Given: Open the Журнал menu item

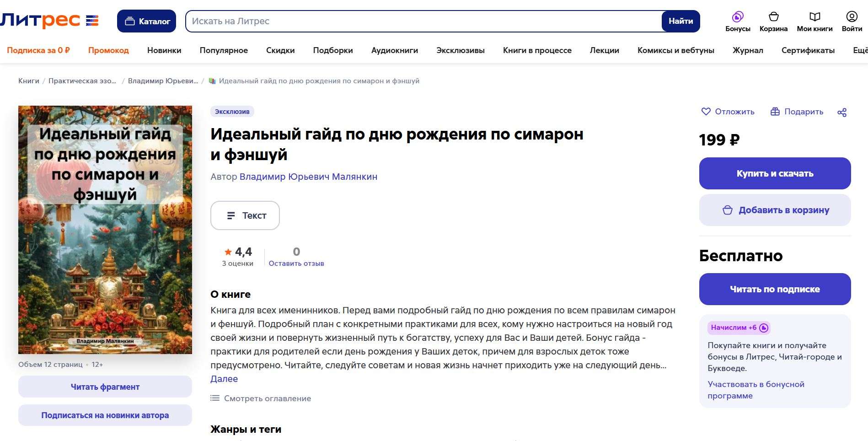Looking at the screenshot, I should (x=748, y=50).
